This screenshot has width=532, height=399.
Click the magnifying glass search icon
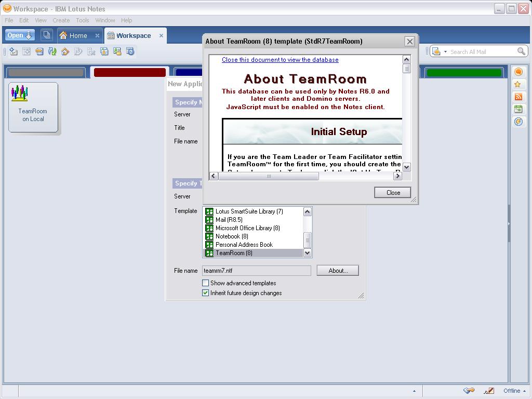pos(521,51)
